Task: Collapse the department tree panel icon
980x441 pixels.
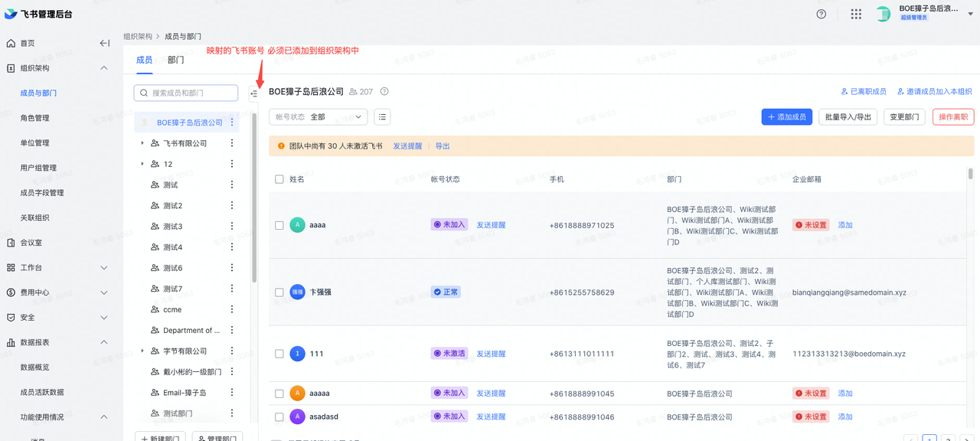Action: pos(254,93)
